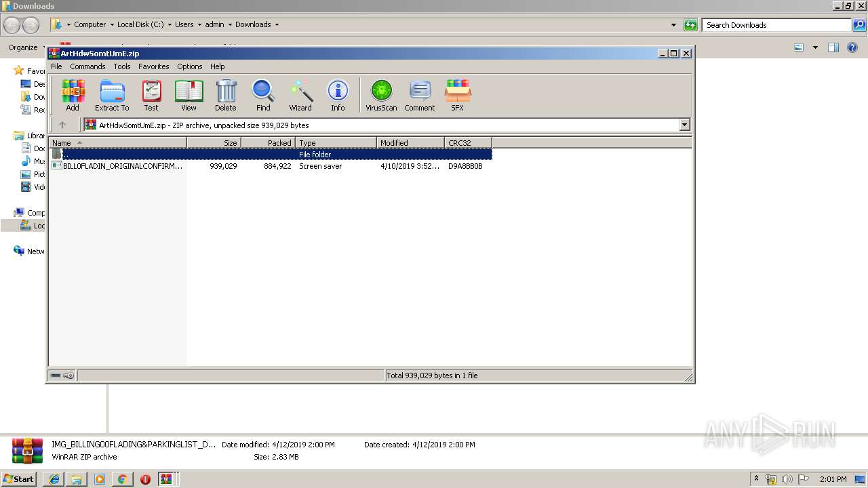Click the taskbar clock showing 2:01 PM
This screenshot has height=488, width=868.
[833, 479]
